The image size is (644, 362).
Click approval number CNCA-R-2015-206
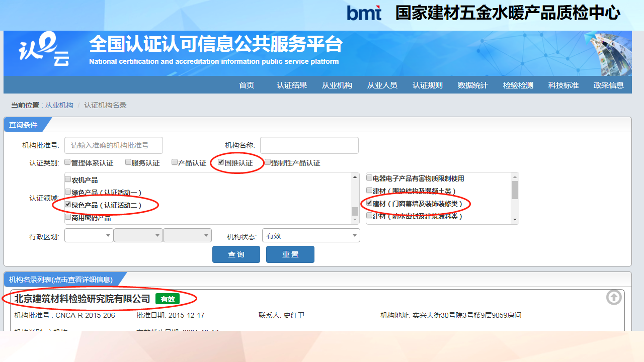tap(86, 316)
